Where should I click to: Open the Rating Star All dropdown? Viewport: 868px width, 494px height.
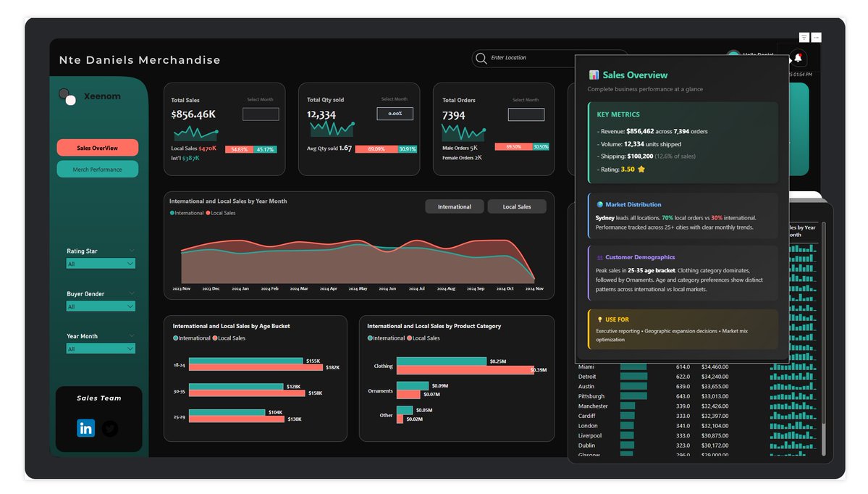coord(100,264)
